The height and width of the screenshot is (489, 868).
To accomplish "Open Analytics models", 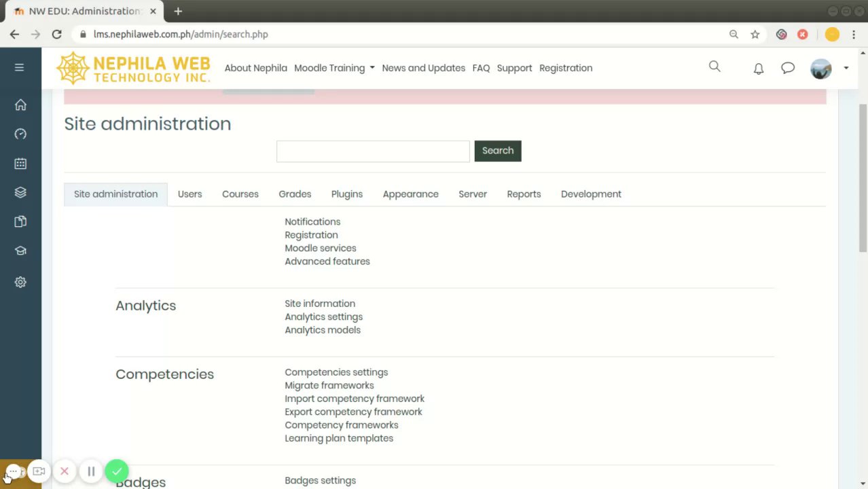I will pos(323,330).
